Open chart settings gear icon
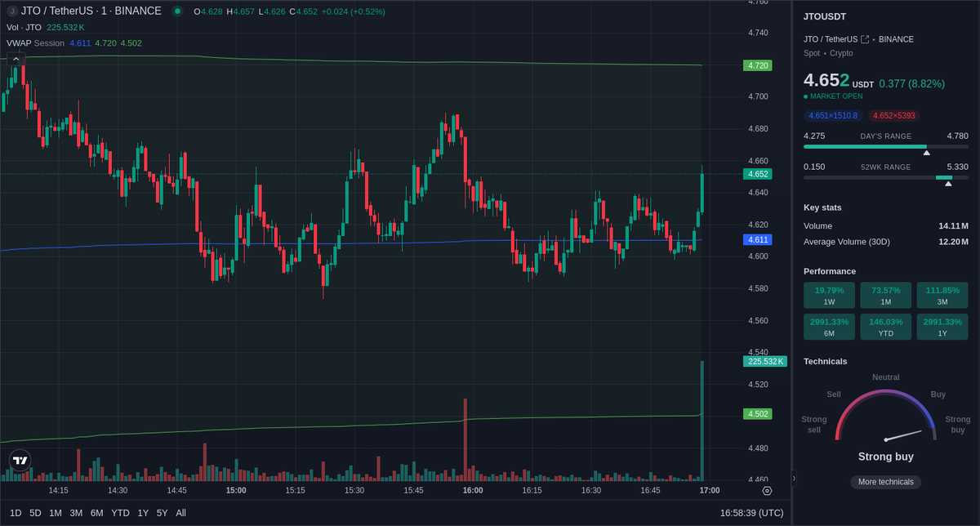Image resolution: width=980 pixels, height=526 pixels. [x=767, y=490]
